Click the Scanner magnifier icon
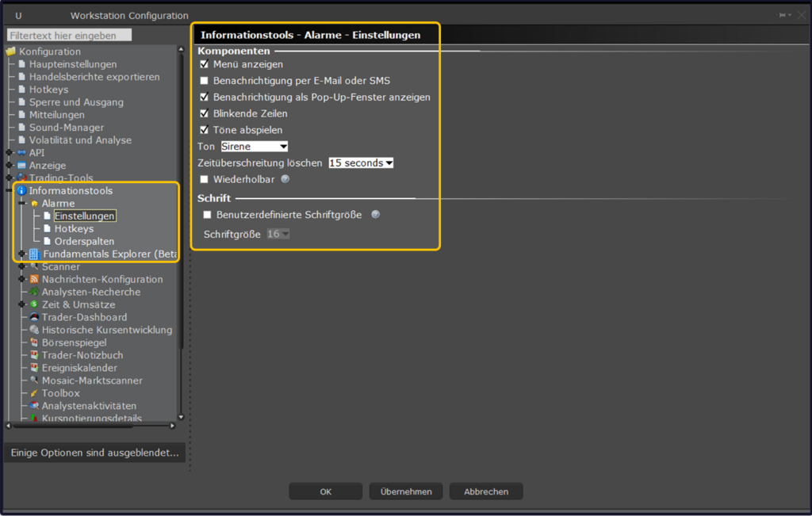812x516 pixels. 34,266
